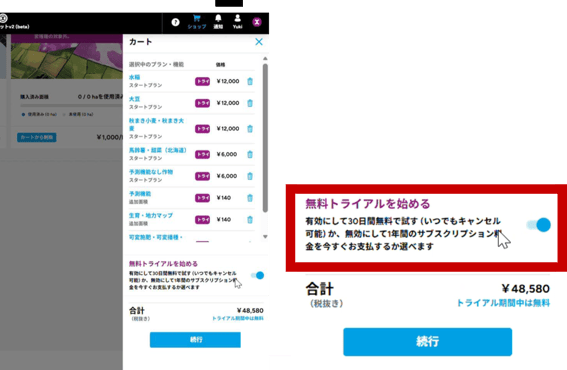This screenshot has height=370, width=567.
Task: Open the 馬鈴薯・甜菜（北海道） plan link
Action: (158, 150)
